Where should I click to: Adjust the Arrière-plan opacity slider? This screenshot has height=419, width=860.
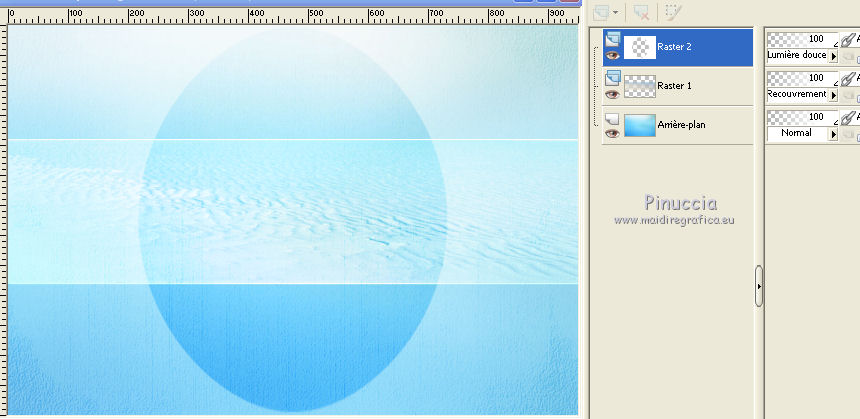[802, 117]
